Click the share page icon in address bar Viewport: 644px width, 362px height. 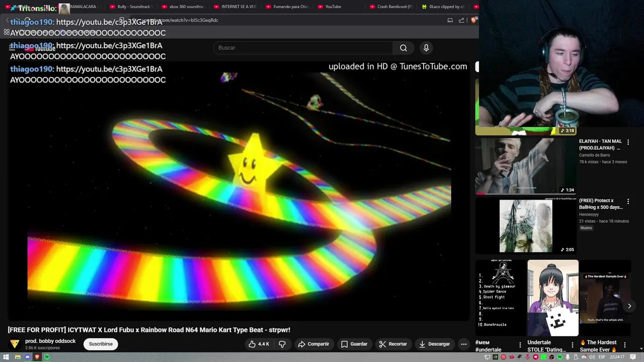click(x=461, y=20)
